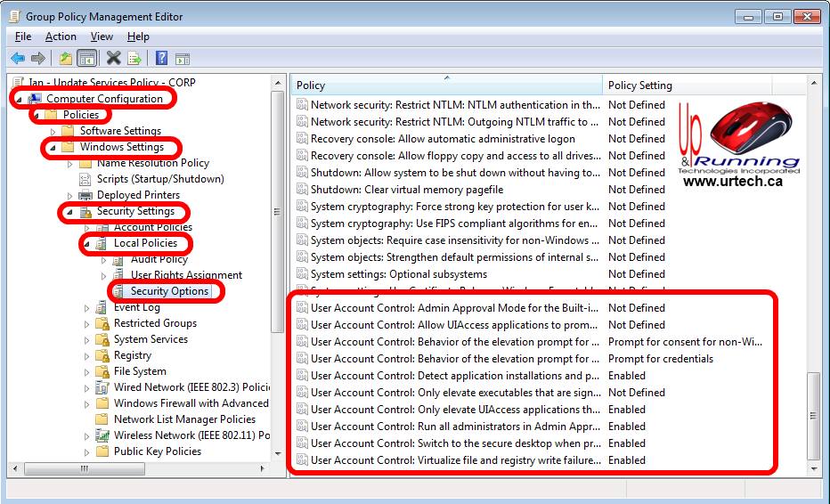Select 'Shutdown: Clear virtual memory pagefile' policy
The height and width of the screenshot is (504, 830).
[x=406, y=190]
